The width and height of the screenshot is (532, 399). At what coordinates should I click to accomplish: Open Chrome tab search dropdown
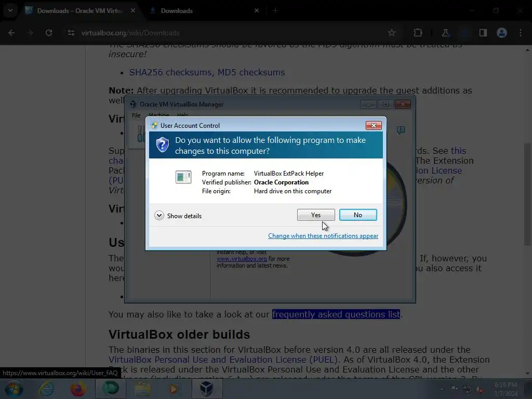click(x=10, y=10)
